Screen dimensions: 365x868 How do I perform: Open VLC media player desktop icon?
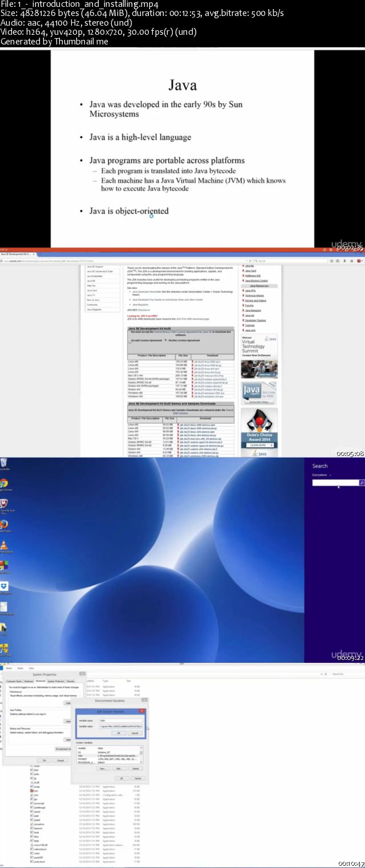[x=3, y=547]
